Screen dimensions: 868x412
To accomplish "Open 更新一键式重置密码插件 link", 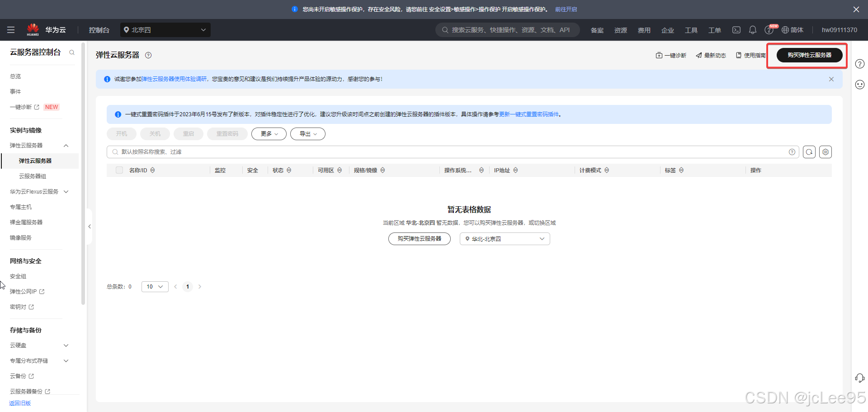I will click(529, 114).
